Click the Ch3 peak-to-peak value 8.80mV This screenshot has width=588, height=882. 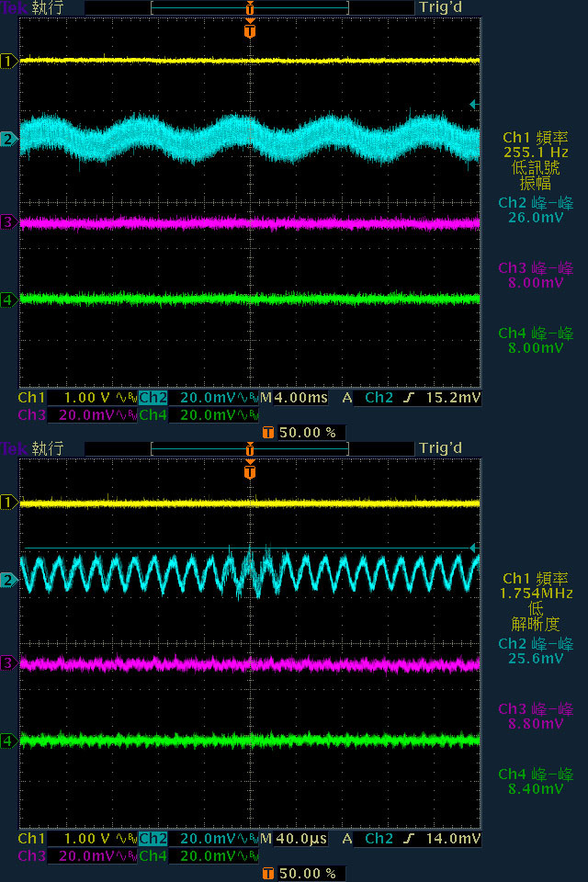(x=536, y=724)
